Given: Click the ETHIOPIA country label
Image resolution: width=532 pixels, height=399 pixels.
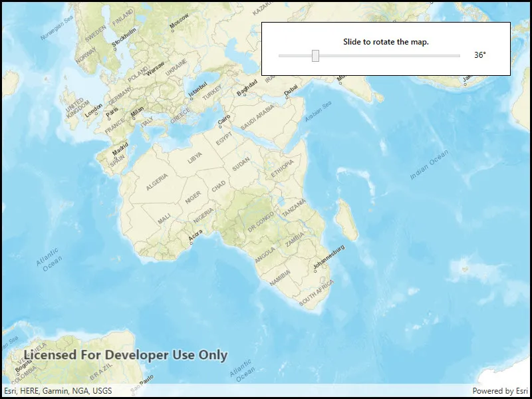Looking at the screenshot, I should coord(282,169).
